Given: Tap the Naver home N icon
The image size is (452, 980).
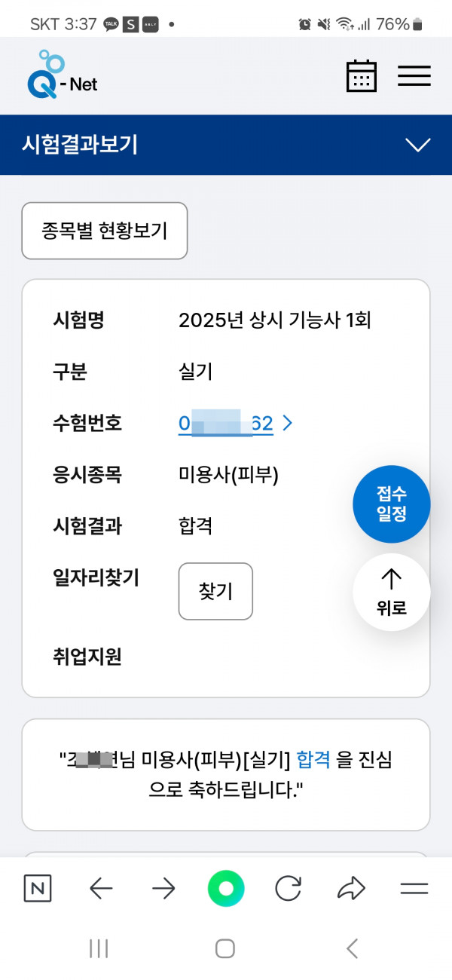Looking at the screenshot, I should [x=38, y=889].
